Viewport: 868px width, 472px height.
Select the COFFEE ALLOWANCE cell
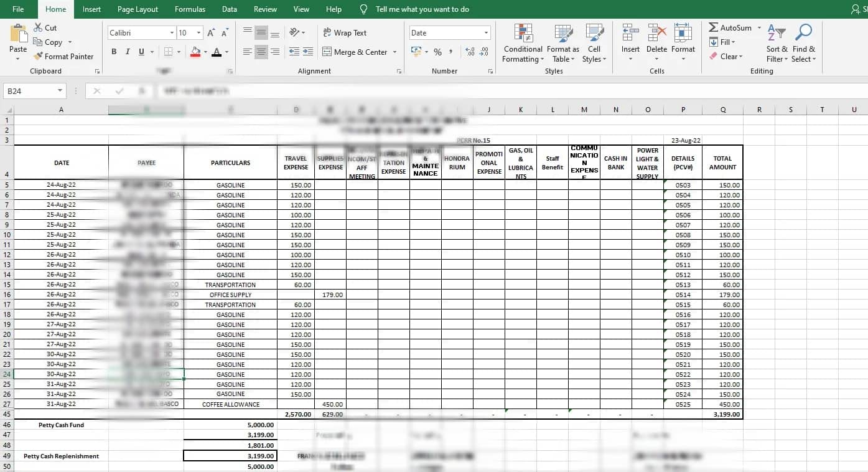tap(230, 404)
